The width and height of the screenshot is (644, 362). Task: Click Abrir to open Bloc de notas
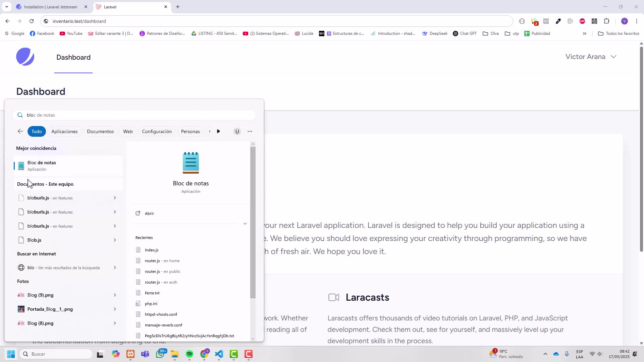pos(149,214)
